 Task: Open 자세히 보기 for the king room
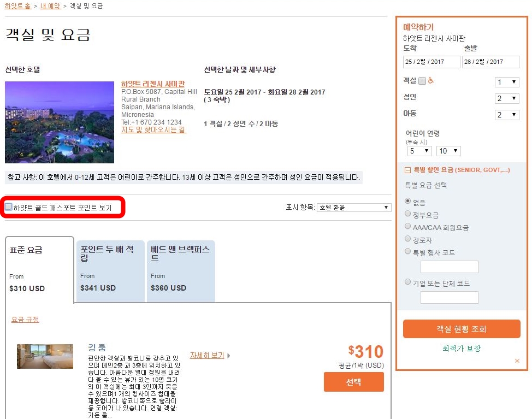click(207, 355)
